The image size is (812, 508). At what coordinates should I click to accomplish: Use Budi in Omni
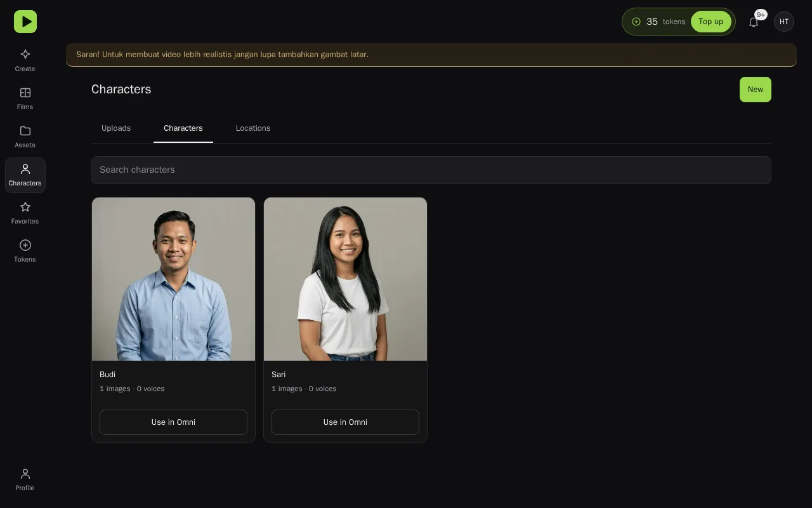point(173,422)
